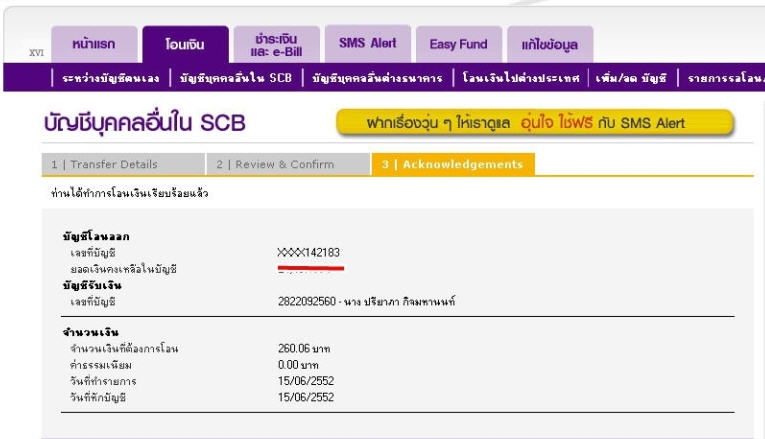Select step 2 Review & Confirm

tap(288, 164)
